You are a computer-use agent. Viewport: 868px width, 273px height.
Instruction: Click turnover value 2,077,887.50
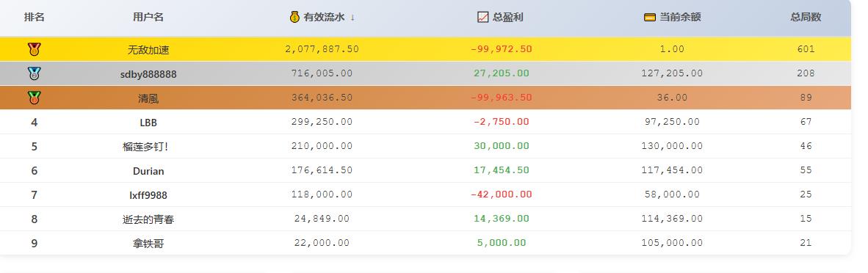coord(322,49)
